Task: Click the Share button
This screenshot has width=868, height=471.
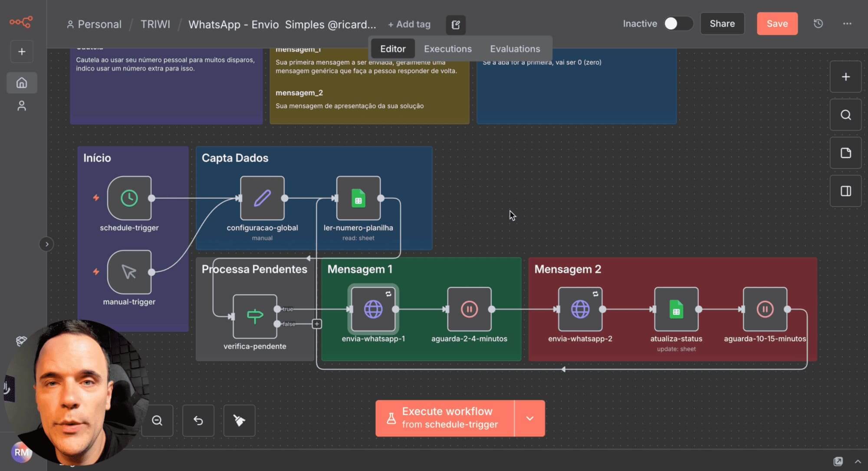Action: (x=722, y=24)
